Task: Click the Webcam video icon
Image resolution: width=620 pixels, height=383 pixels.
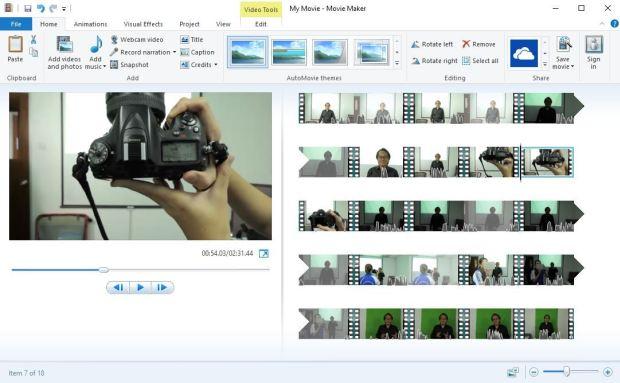Action: [x=114, y=40]
